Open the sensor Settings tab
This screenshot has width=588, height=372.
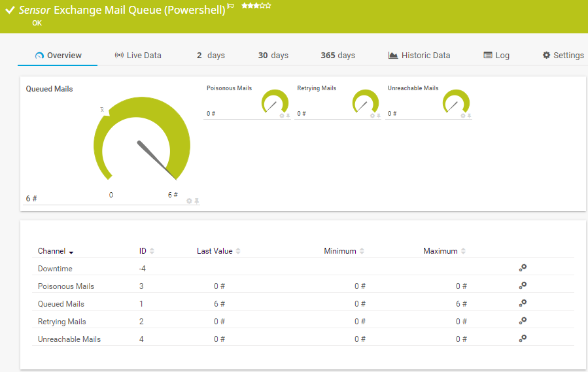(562, 56)
